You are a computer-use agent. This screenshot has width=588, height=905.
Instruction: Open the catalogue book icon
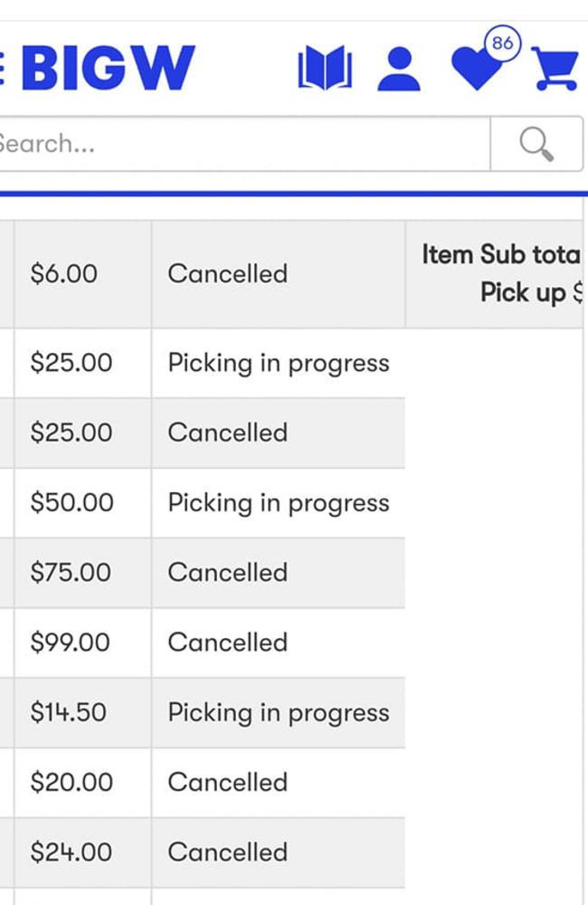point(325,68)
